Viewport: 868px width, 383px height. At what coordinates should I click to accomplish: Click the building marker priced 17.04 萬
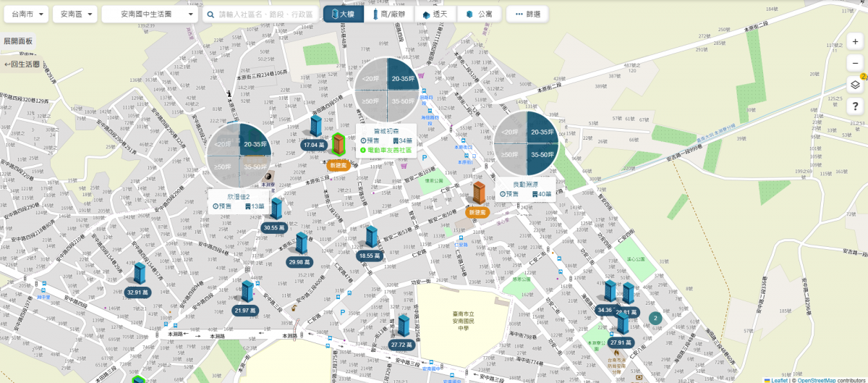[x=315, y=127]
